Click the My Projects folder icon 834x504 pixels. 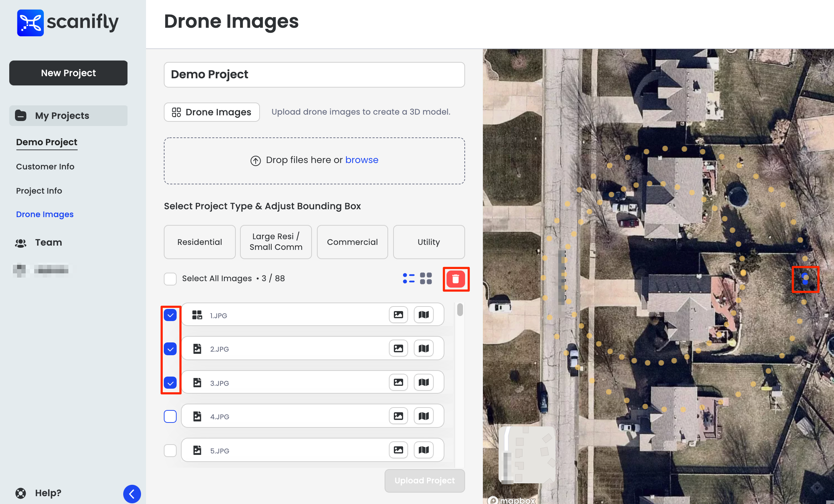tap(21, 116)
